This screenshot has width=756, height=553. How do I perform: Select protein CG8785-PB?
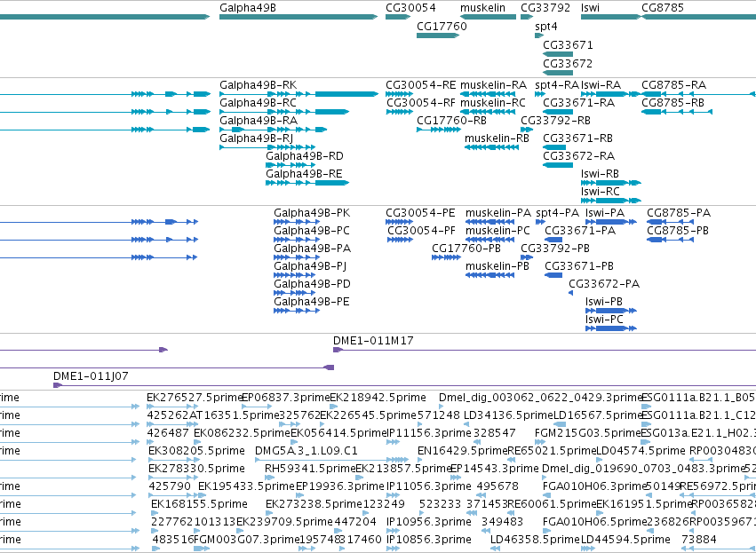click(670, 240)
